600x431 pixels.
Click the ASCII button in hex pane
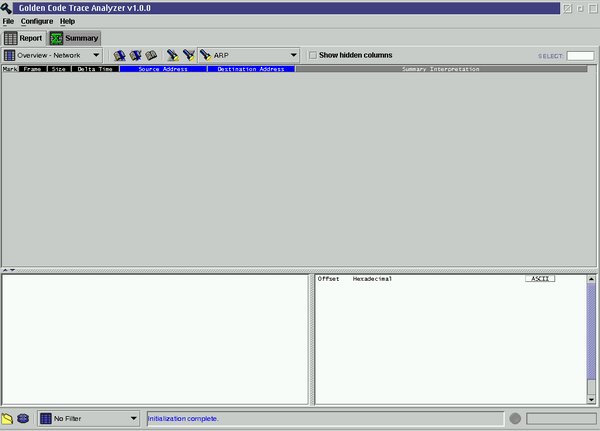[x=540, y=279]
